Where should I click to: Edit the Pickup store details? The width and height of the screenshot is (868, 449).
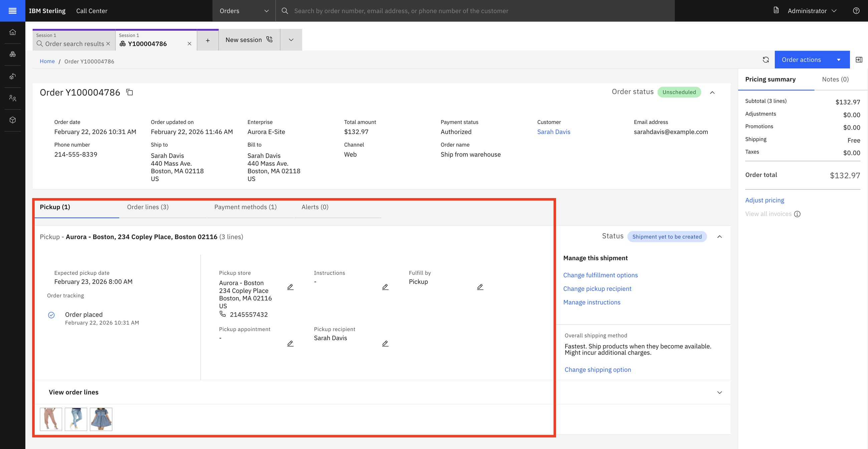coord(290,287)
